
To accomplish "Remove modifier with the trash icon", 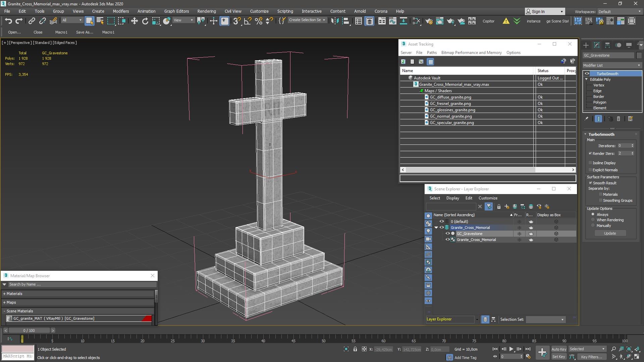I will [x=619, y=119].
